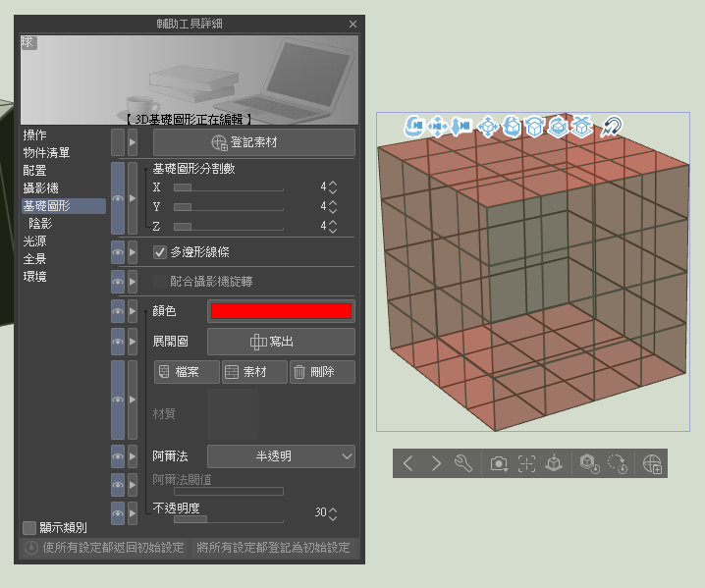Click the Z division value stepper

click(x=333, y=226)
